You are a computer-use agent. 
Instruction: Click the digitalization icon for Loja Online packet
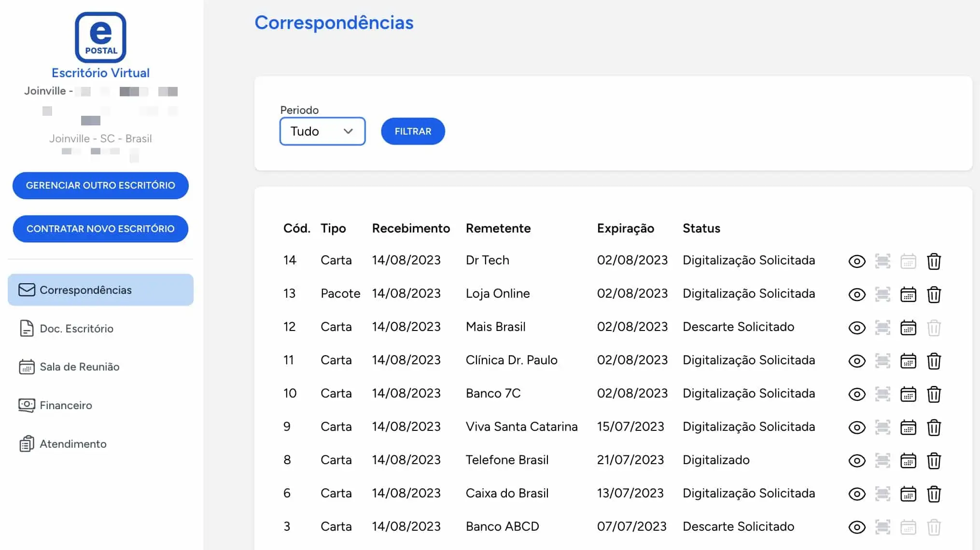882,294
